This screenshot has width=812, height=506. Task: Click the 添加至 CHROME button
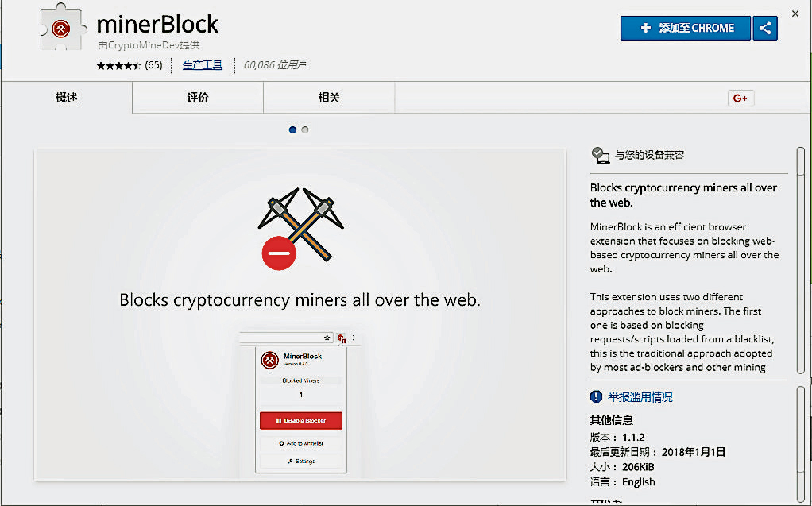click(686, 29)
